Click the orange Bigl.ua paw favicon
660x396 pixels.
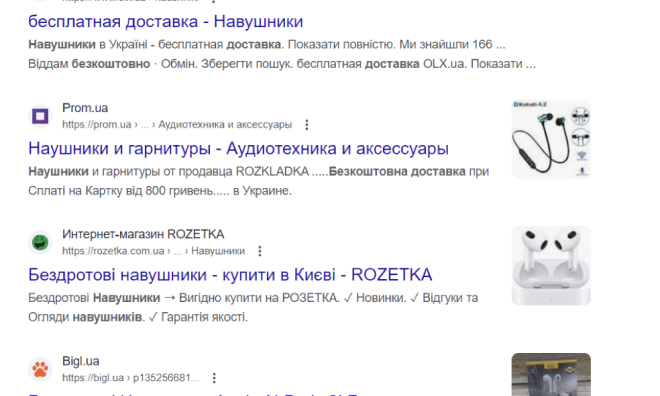(x=40, y=369)
